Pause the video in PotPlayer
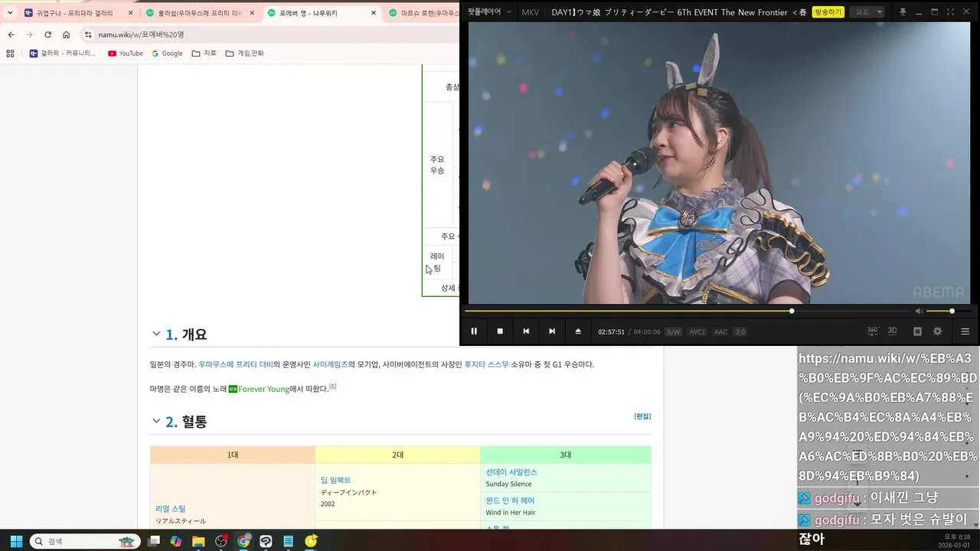980x551 pixels. pos(474,331)
